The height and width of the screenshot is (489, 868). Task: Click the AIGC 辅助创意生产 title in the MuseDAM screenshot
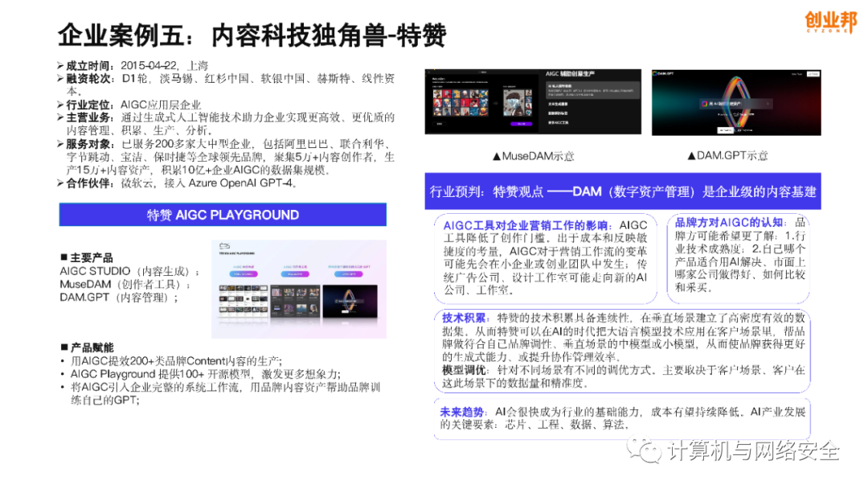(570, 74)
